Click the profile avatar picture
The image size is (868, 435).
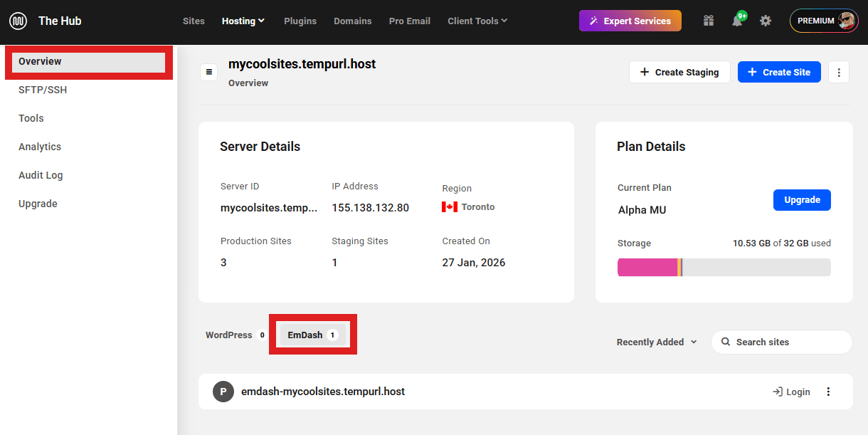point(847,21)
